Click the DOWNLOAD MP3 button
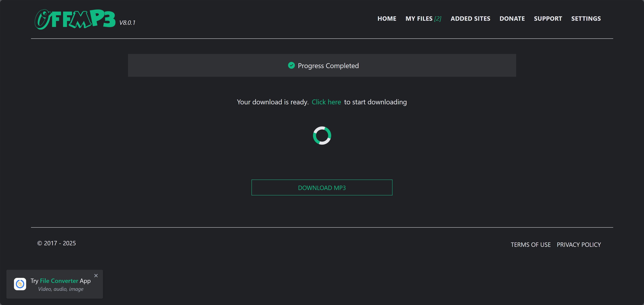 pos(322,187)
